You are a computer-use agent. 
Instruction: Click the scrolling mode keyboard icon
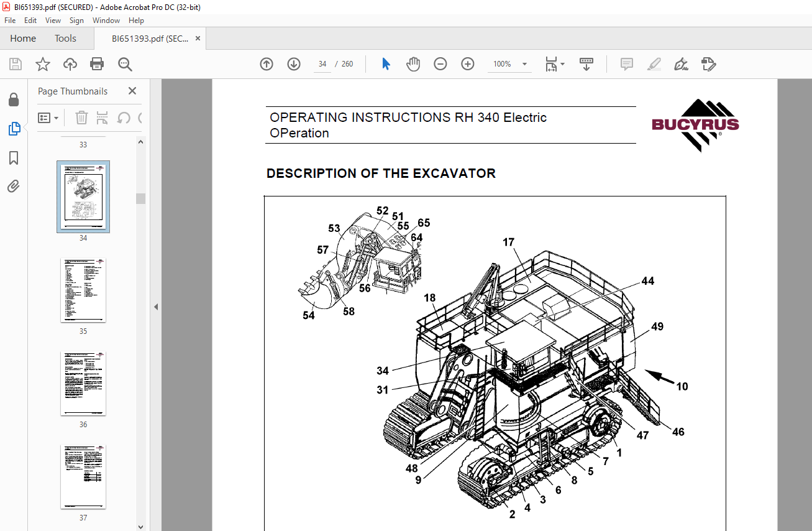[586, 64]
